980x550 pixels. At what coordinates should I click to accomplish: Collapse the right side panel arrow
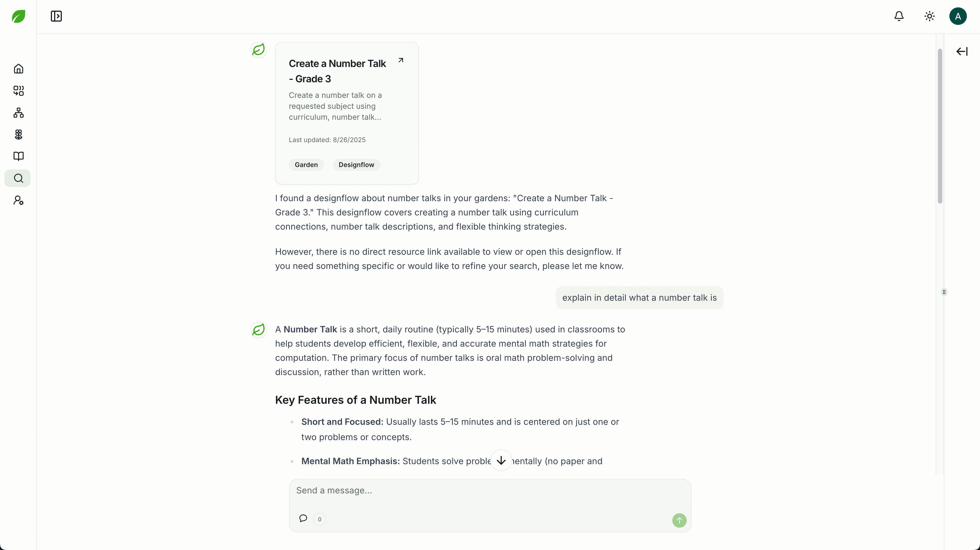pyautogui.click(x=961, y=51)
